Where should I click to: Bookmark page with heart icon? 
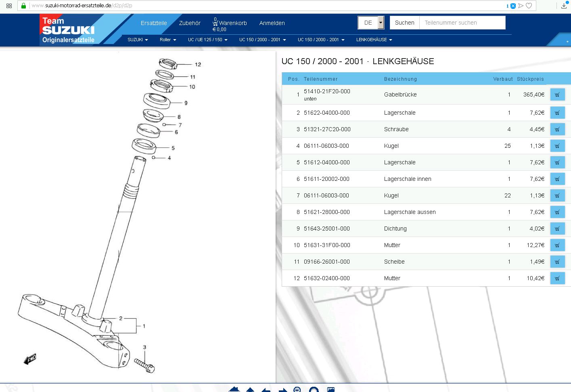[529, 6]
